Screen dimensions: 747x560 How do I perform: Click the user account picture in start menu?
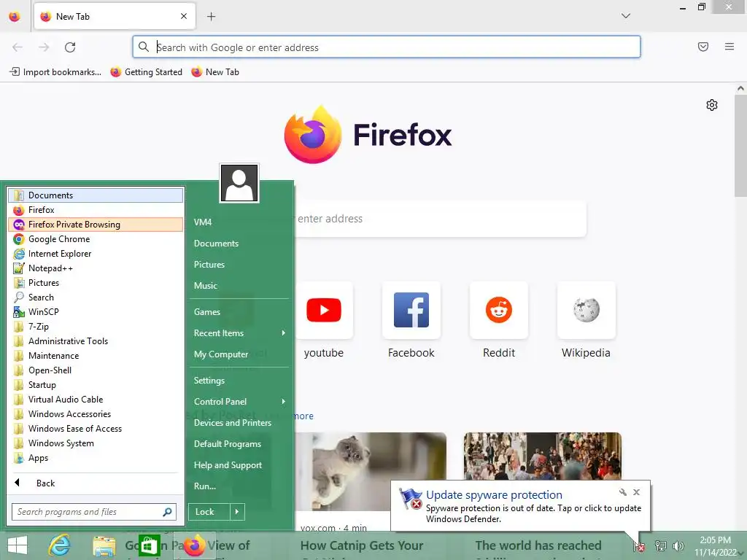(239, 183)
